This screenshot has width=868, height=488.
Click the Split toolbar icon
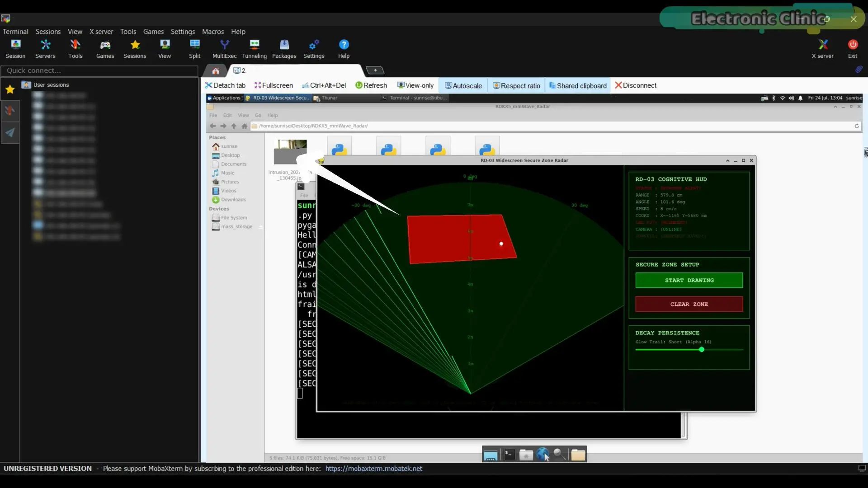point(194,49)
